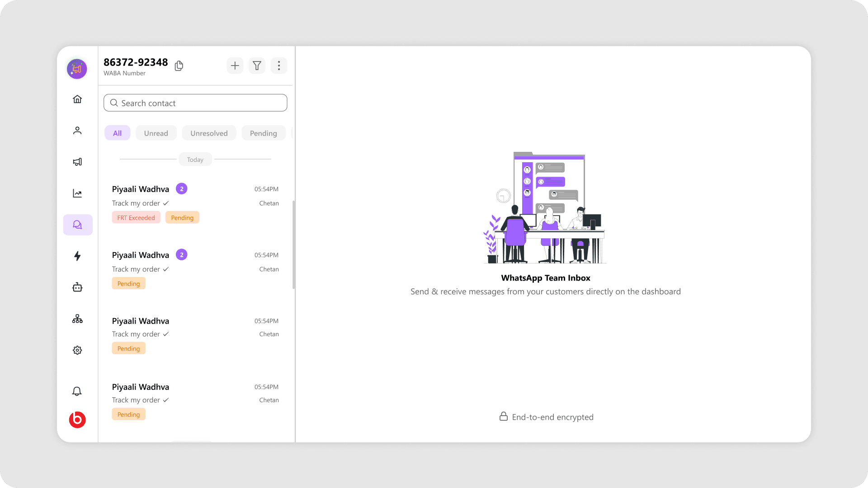Click the FRT Exceeded tag

coord(136,217)
